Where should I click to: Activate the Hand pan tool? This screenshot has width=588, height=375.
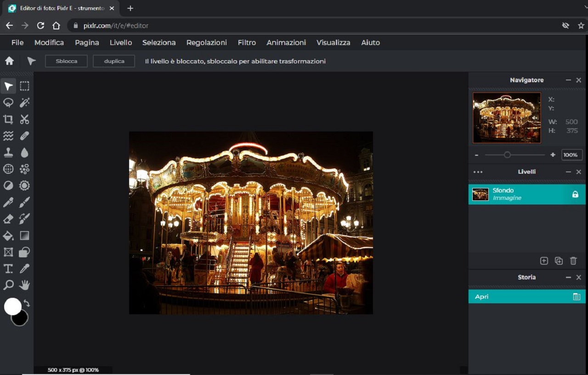point(24,285)
